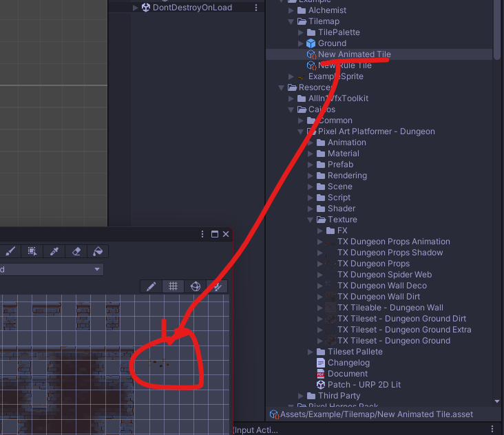This screenshot has height=435, width=504.
Task: Select the Prefab folder
Action: click(x=340, y=165)
